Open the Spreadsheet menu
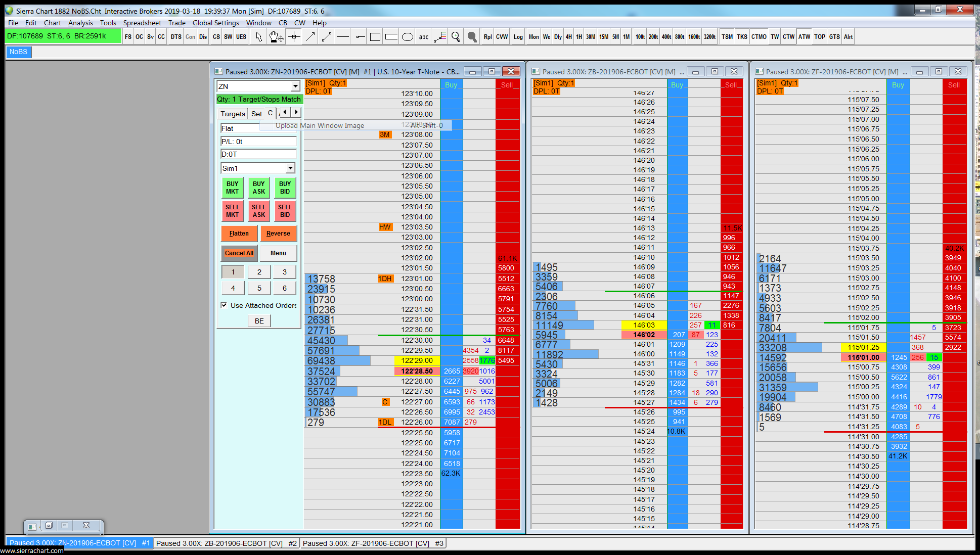The image size is (980, 555). (x=142, y=23)
